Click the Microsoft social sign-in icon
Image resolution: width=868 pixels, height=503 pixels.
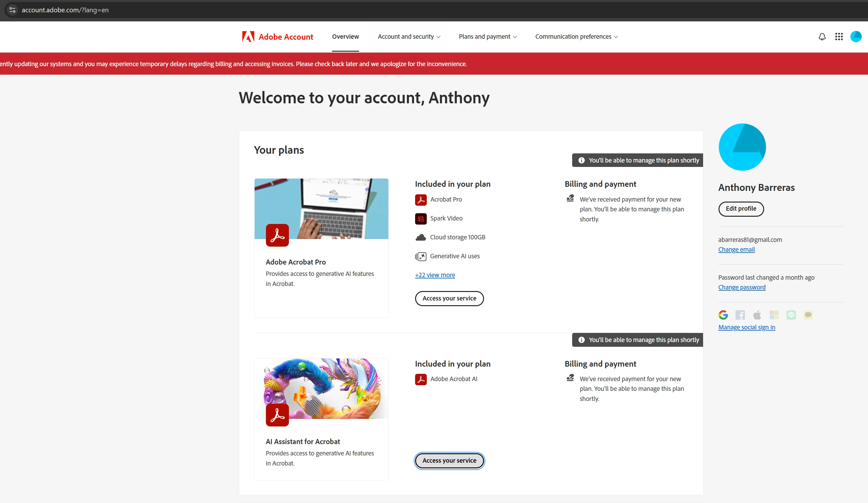pos(774,315)
